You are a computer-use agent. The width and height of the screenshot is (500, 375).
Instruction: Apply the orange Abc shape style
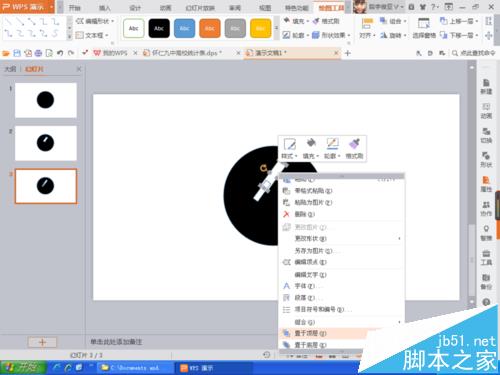[210, 28]
